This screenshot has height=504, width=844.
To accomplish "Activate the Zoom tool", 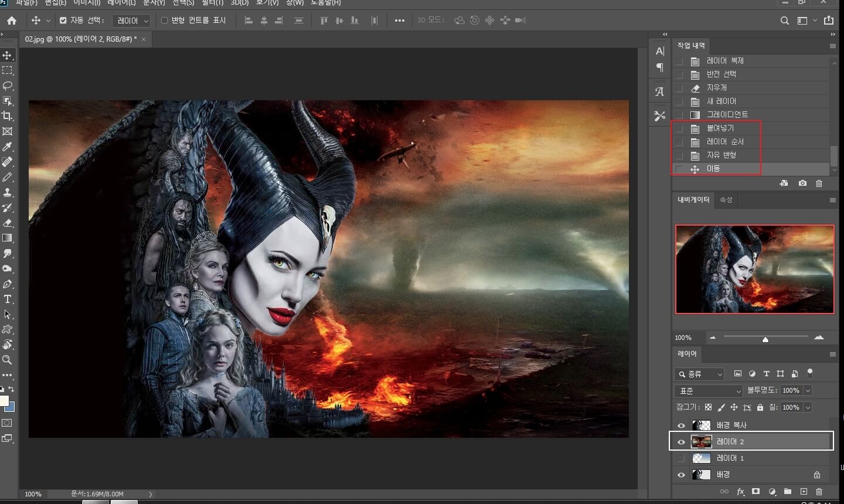I will (8, 360).
